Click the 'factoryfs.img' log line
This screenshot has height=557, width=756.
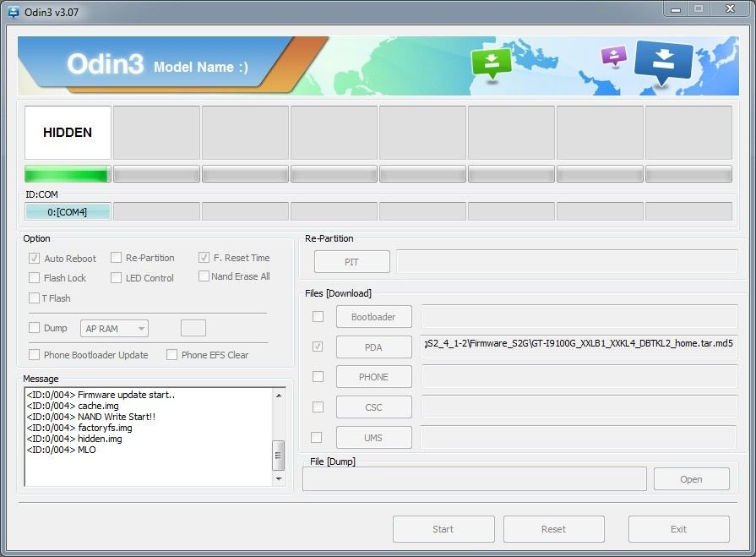(x=79, y=428)
